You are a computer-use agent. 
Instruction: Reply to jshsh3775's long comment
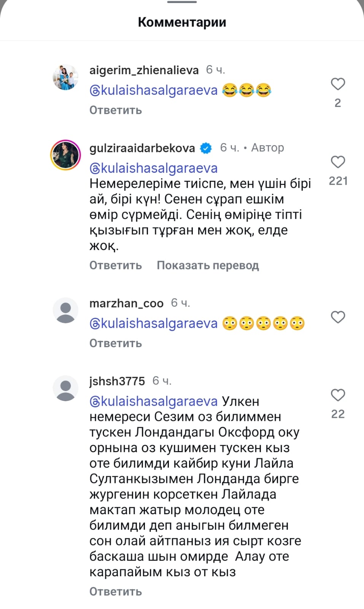(116, 591)
